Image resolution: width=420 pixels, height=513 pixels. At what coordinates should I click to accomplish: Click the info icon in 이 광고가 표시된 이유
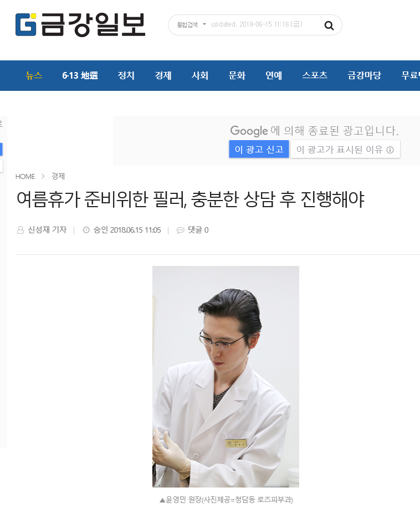click(x=390, y=150)
